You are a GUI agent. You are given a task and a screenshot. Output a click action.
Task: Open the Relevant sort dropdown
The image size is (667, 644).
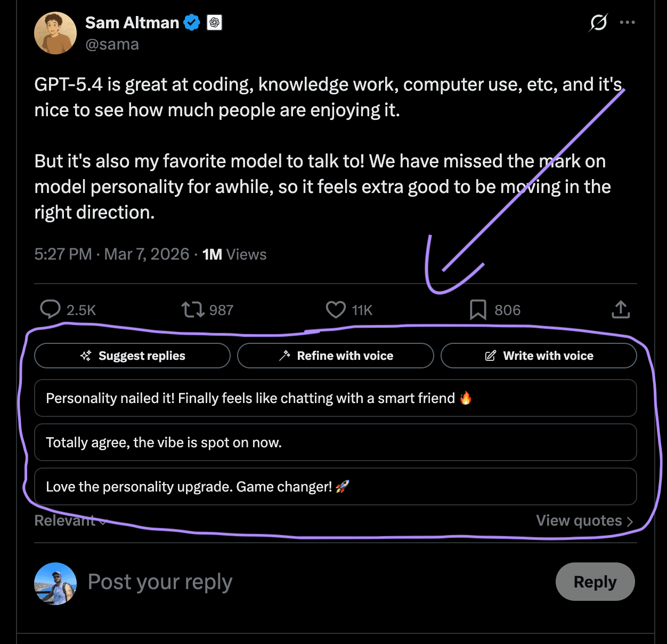(70, 520)
